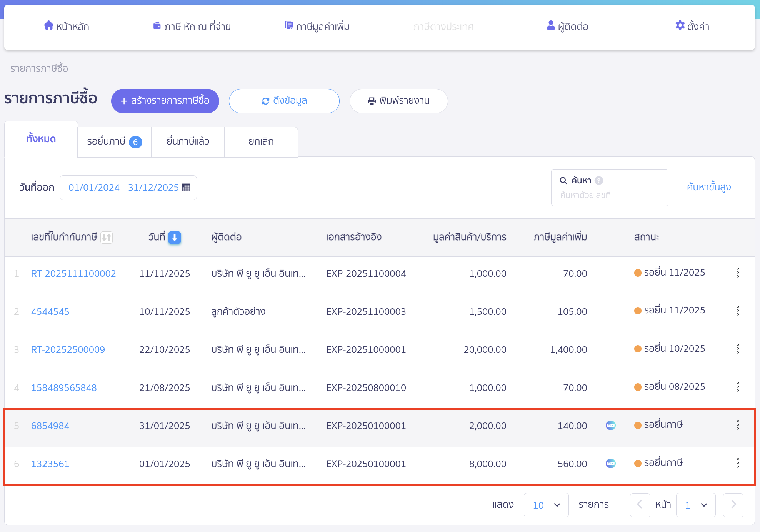
Task: Click the search-by-number input field
Action: [609, 195]
